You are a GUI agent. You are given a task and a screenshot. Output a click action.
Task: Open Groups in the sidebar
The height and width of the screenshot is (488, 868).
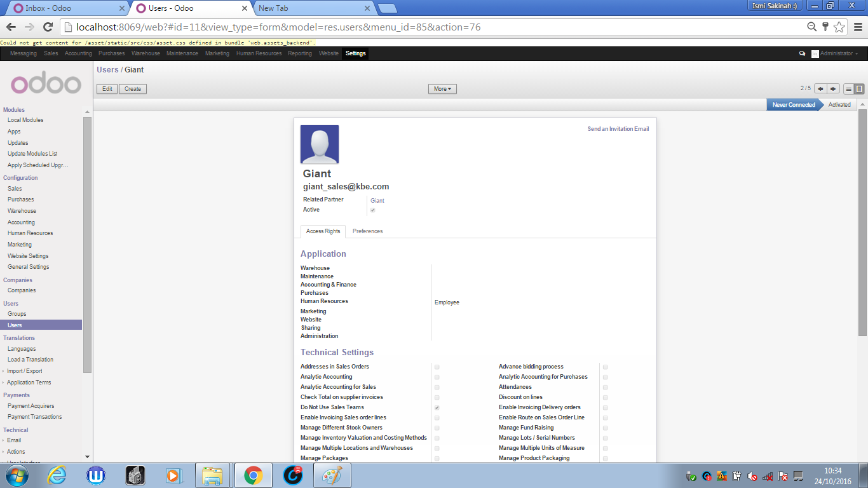pos(17,314)
